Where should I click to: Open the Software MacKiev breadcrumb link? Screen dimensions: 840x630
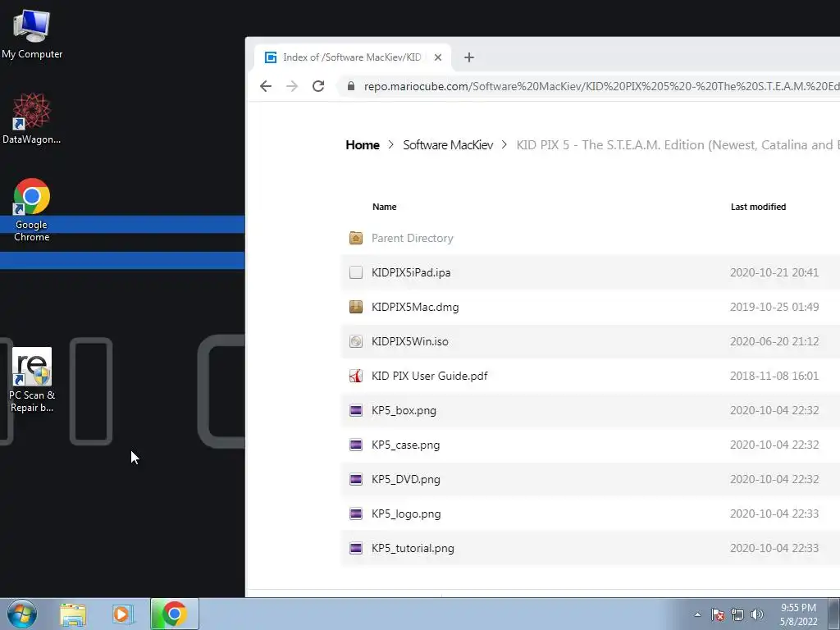click(x=448, y=145)
